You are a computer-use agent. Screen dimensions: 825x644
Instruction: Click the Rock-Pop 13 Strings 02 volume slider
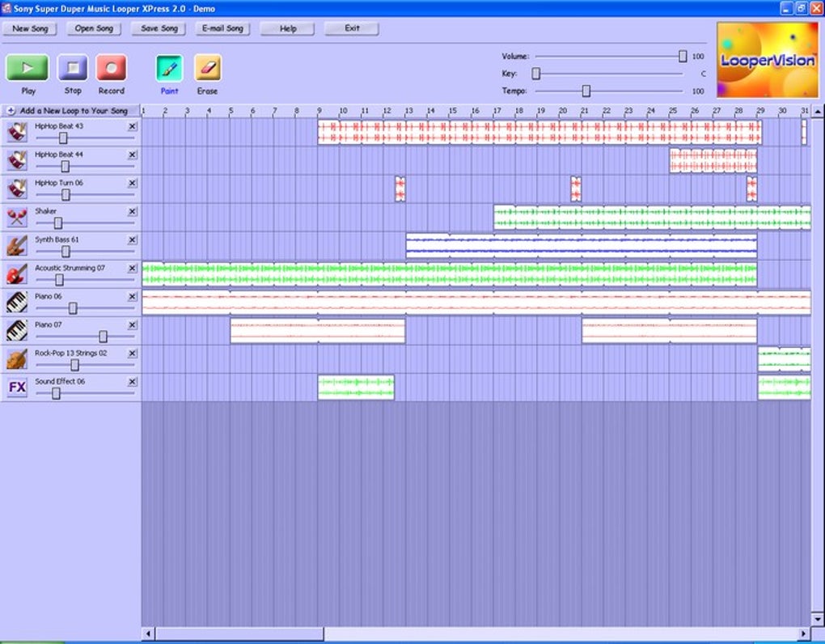click(x=74, y=365)
